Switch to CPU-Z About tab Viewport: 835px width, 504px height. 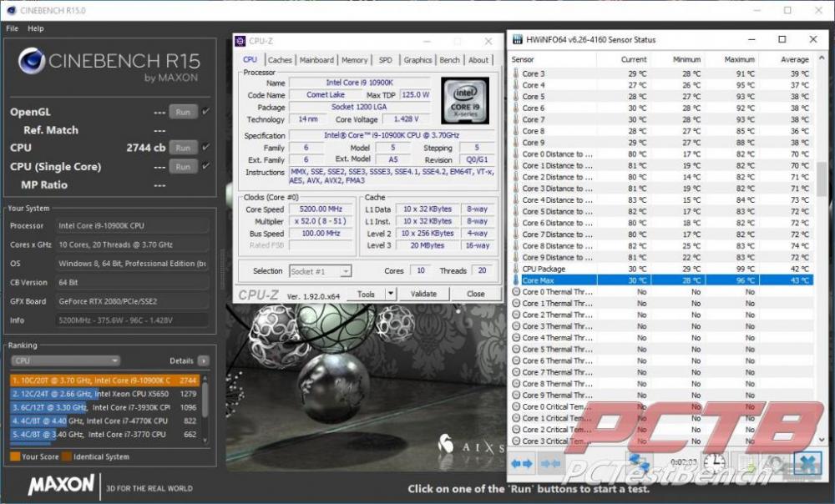click(x=478, y=60)
